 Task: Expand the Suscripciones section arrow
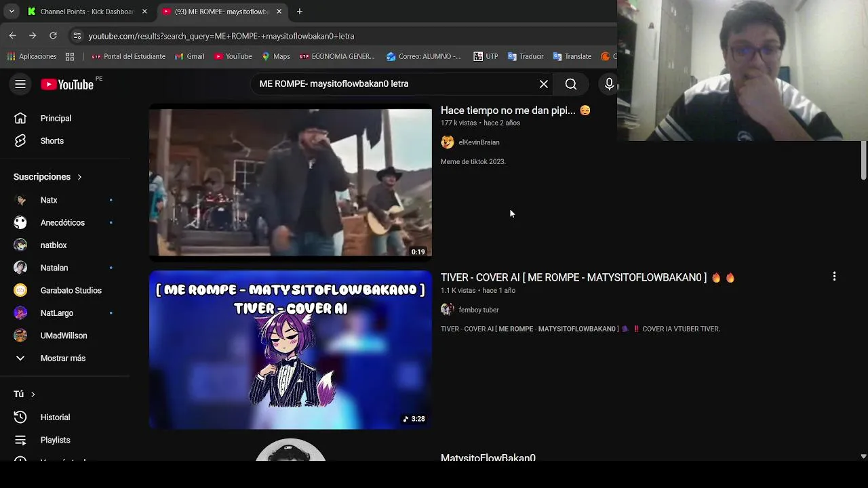(79, 177)
